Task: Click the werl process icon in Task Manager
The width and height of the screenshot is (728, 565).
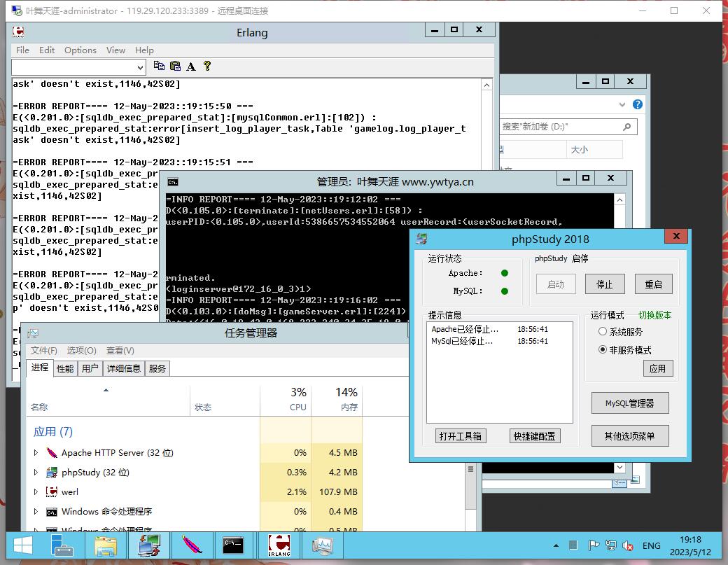Action: 52,491
